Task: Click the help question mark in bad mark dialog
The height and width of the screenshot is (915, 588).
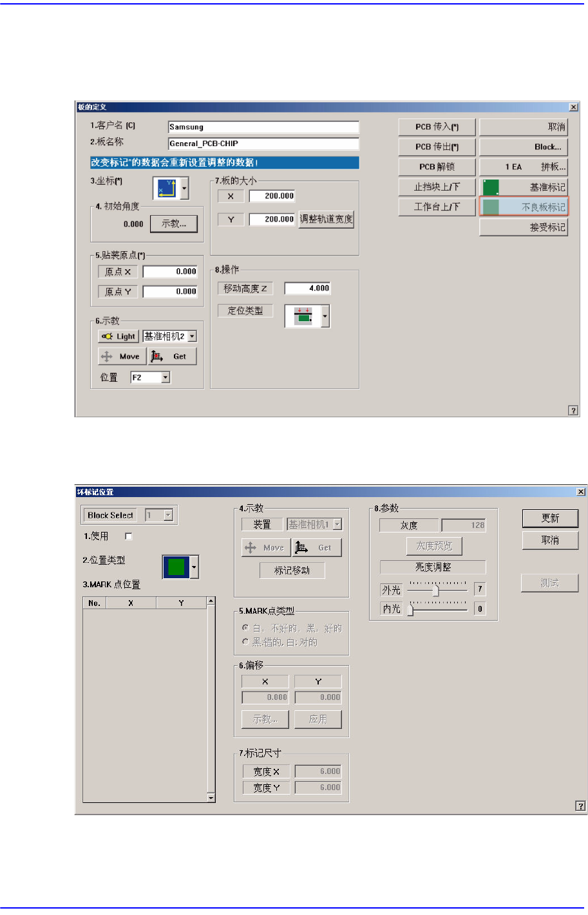Action: pyautogui.click(x=580, y=806)
